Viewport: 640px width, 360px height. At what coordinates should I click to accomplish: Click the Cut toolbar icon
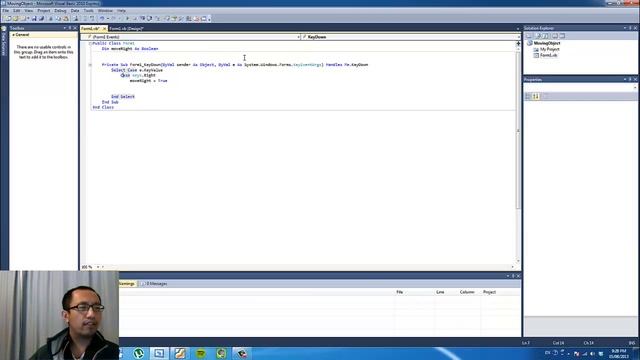[51, 18]
